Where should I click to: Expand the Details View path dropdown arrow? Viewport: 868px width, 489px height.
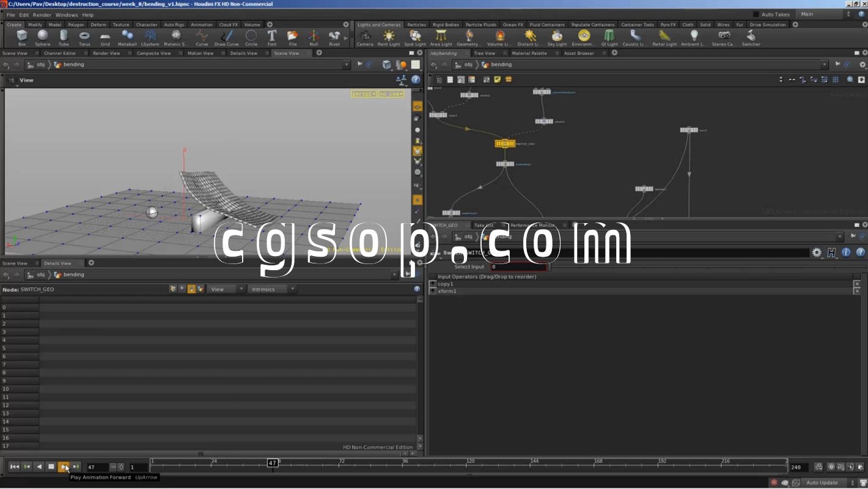tap(394, 274)
